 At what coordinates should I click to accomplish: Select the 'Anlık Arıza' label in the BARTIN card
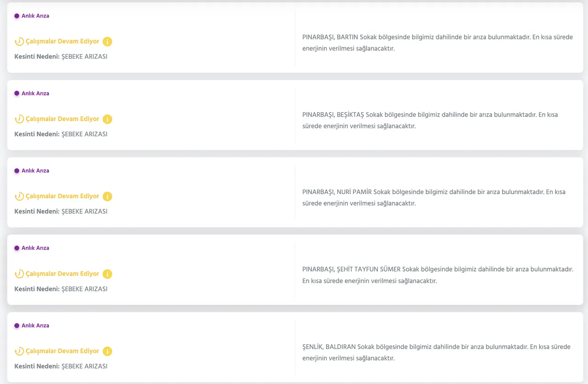[35, 16]
